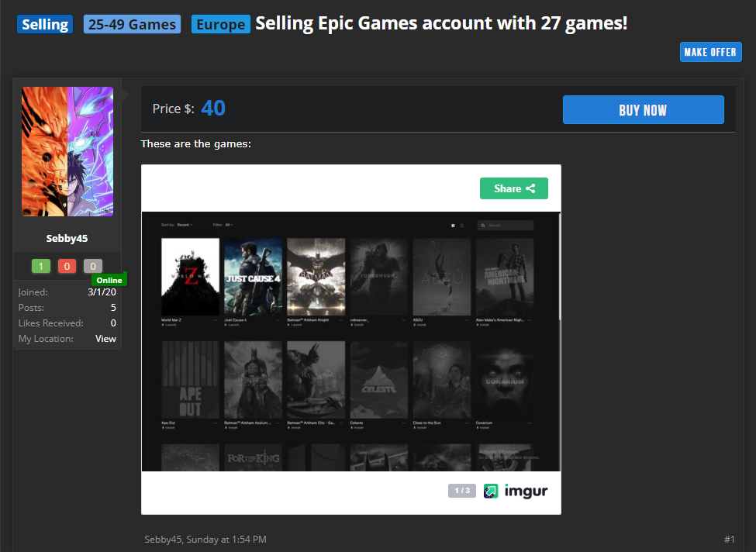Select the Just Cause 4 game cover
Viewport: 756px width, 552px height.
tap(253, 277)
